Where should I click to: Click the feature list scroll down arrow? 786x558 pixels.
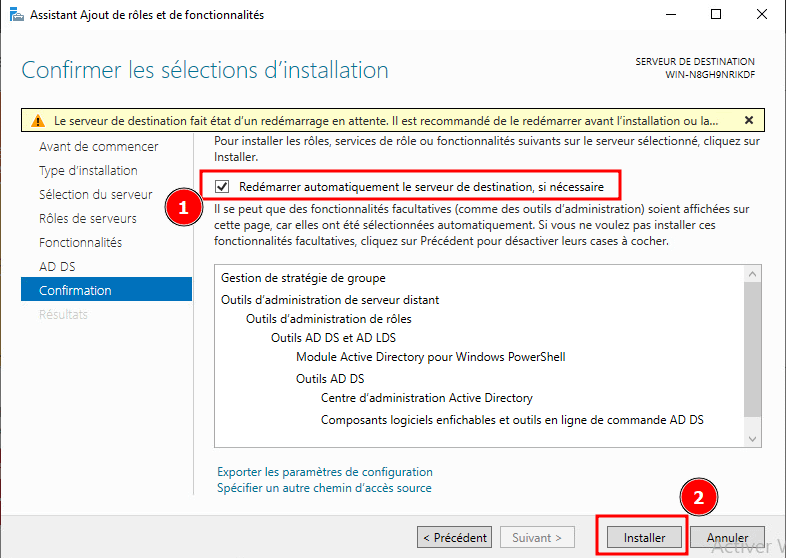754,439
